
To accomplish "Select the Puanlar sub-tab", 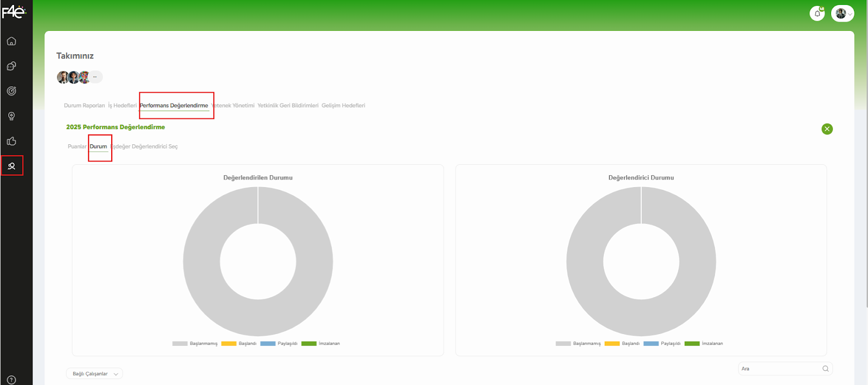I will coord(76,146).
